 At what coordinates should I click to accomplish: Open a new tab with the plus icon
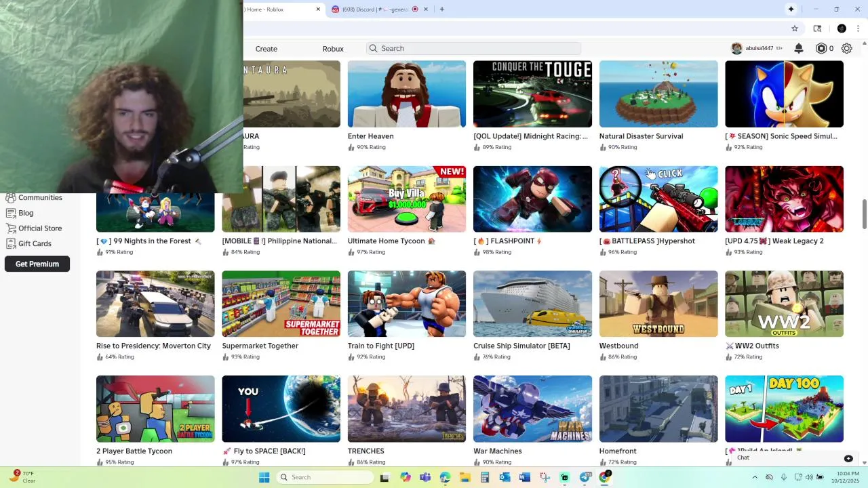[x=441, y=9]
